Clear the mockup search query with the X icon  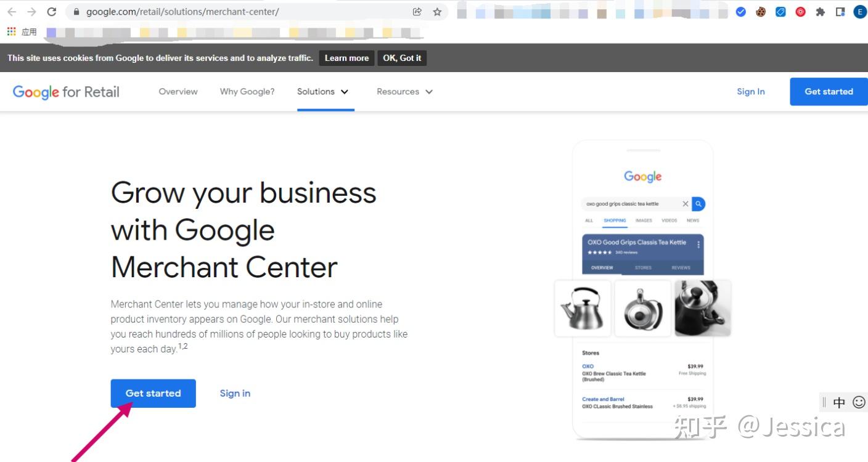point(686,204)
